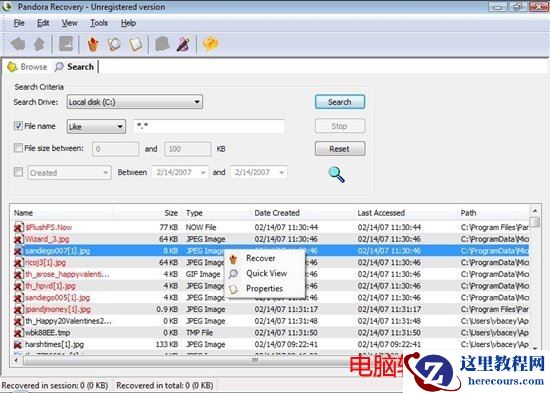Click the maximum file size field showing 100

click(188, 149)
